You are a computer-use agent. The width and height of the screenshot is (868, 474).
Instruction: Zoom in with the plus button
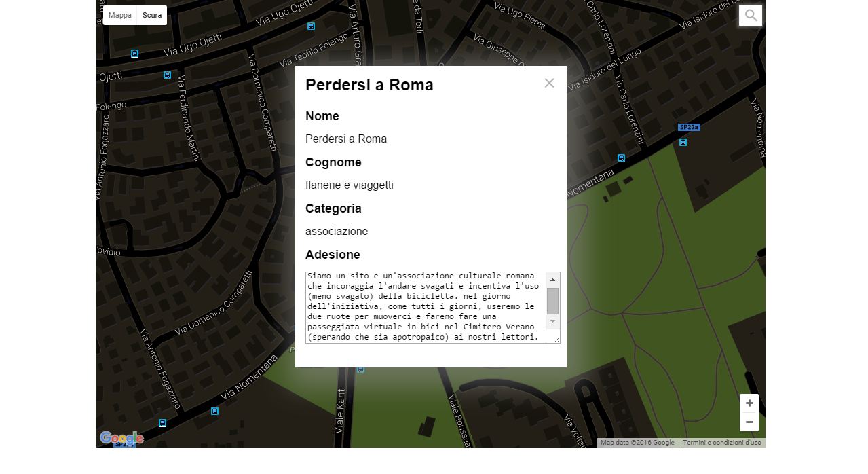(749, 403)
